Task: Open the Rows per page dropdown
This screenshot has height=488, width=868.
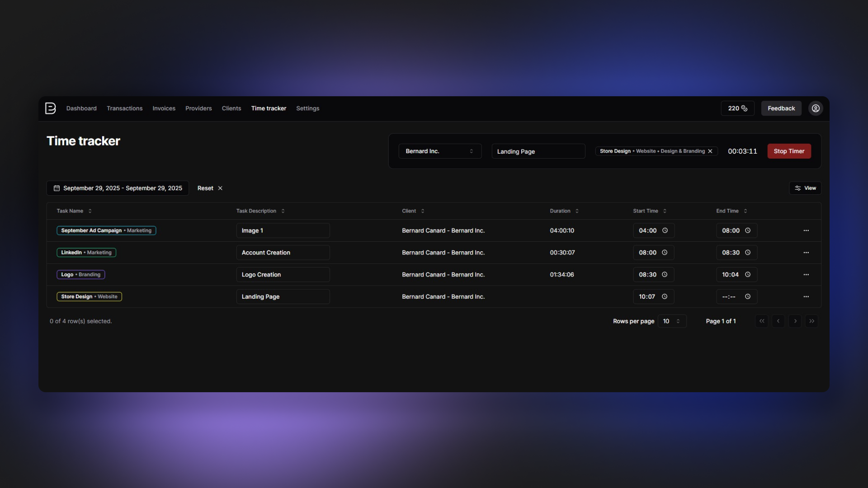Action: (672, 321)
